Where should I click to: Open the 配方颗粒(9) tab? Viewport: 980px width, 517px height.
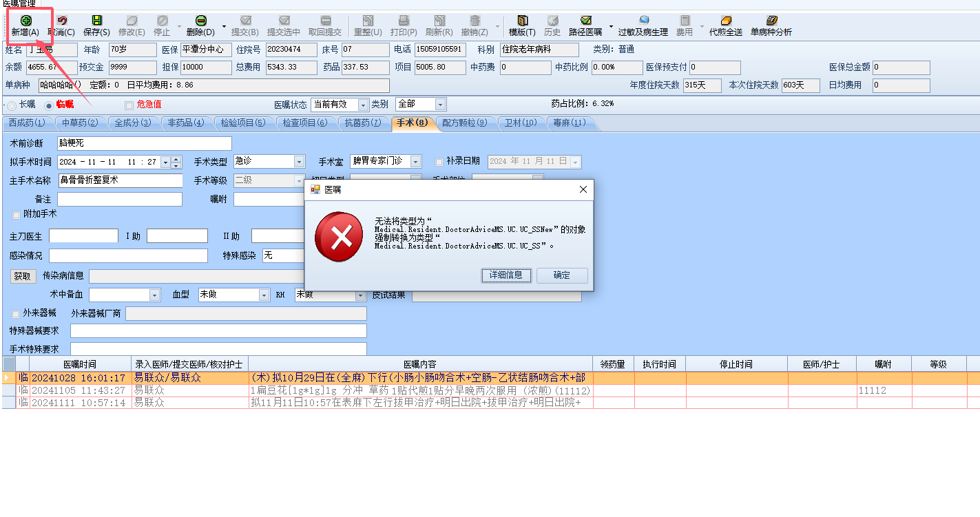(463, 123)
